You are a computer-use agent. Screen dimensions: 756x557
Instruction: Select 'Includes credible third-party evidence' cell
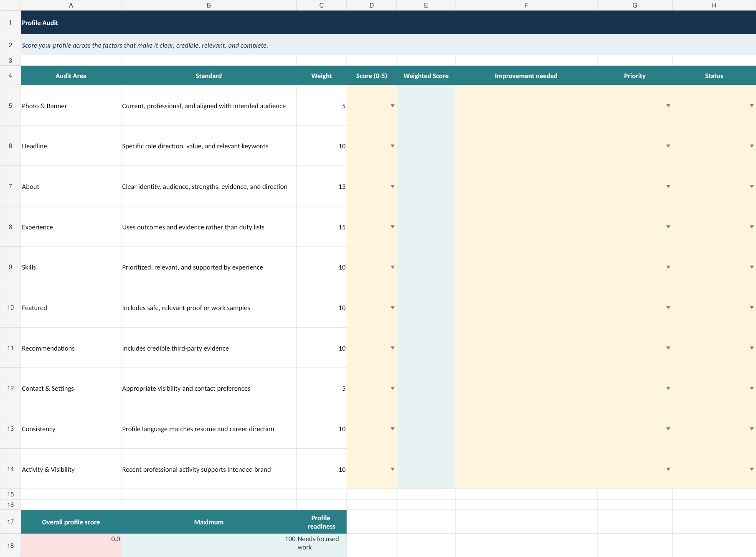click(209, 348)
